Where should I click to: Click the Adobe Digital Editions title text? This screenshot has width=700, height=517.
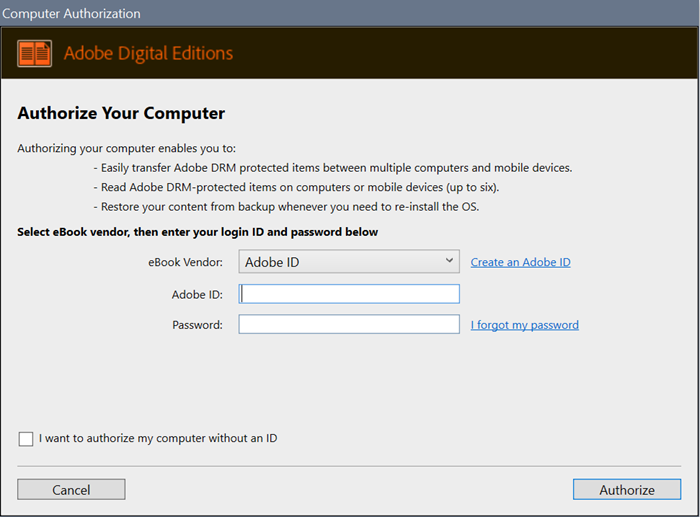pos(148,53)
